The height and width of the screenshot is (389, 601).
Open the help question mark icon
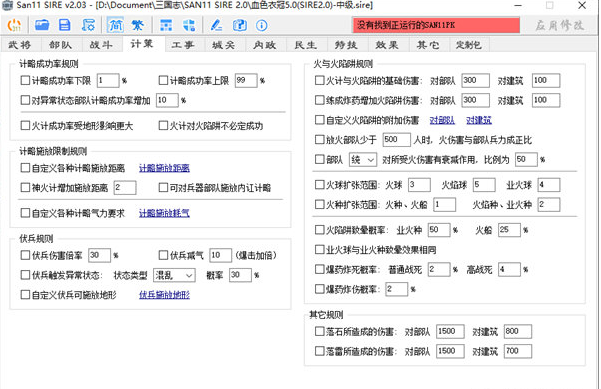click(x=240, y=25)
